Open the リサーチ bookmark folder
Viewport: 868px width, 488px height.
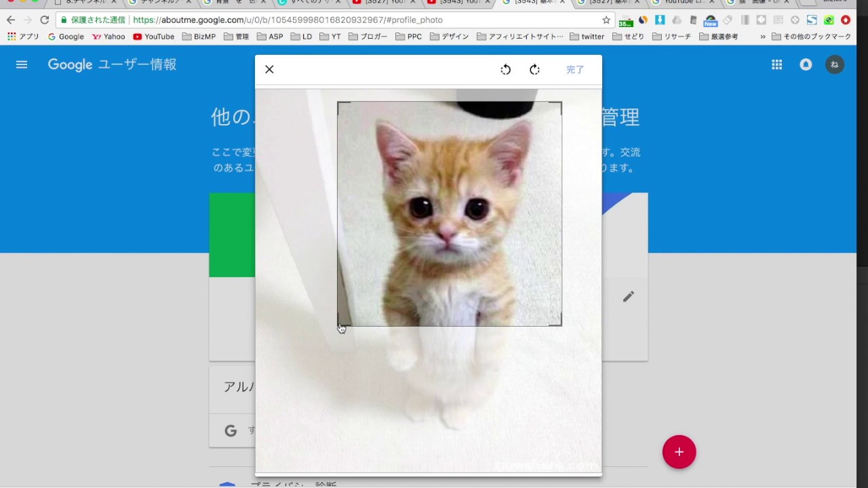[672, 37]
